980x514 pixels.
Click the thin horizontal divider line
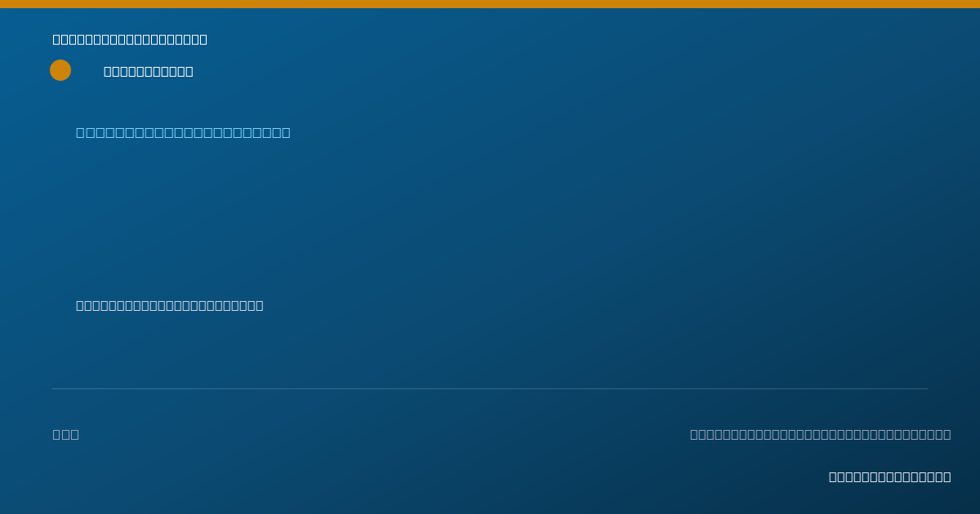click(x=490, y=388)
